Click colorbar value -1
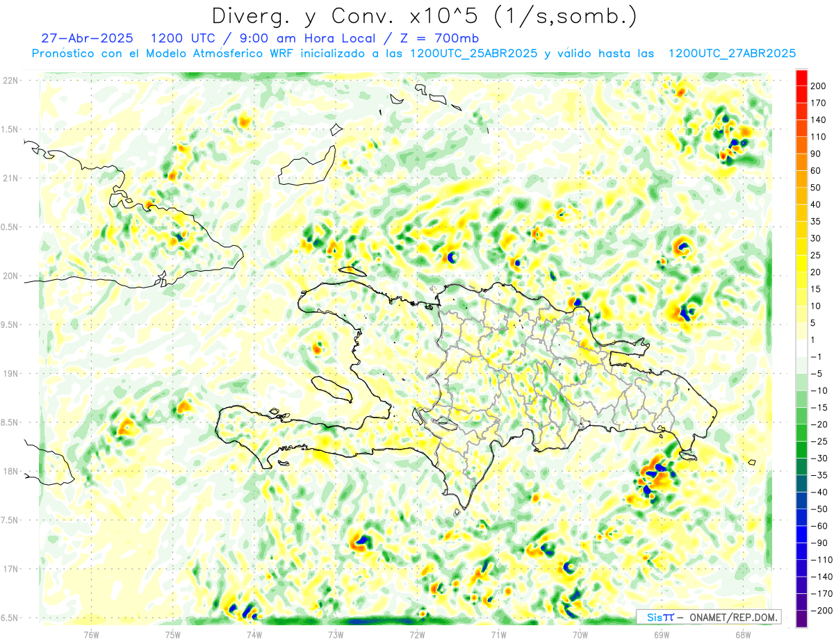834x644 pixels. pos(817,356)
